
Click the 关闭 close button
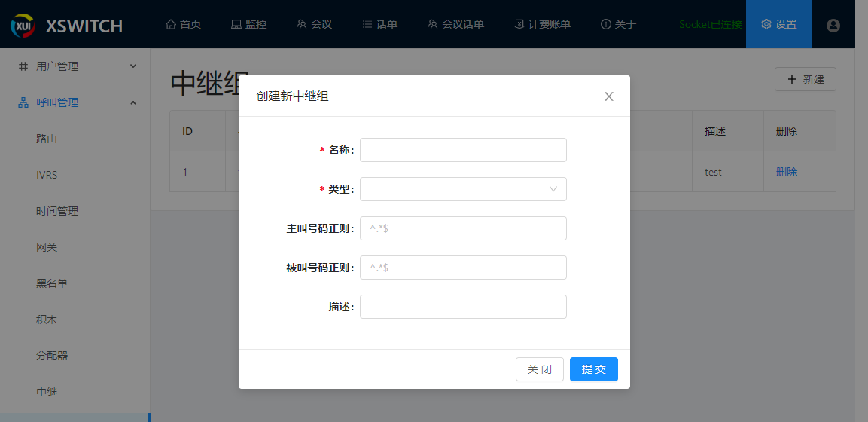(540, 369)
